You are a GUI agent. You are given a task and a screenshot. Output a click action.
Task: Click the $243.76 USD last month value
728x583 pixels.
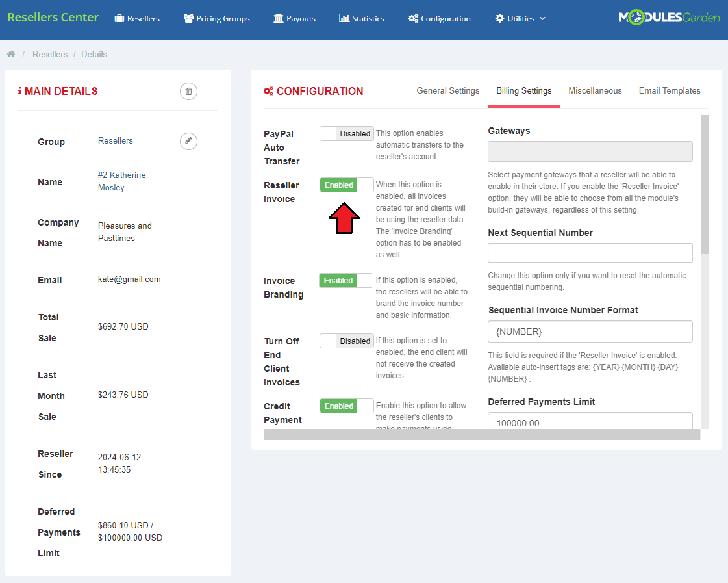[x=123, y=395]
